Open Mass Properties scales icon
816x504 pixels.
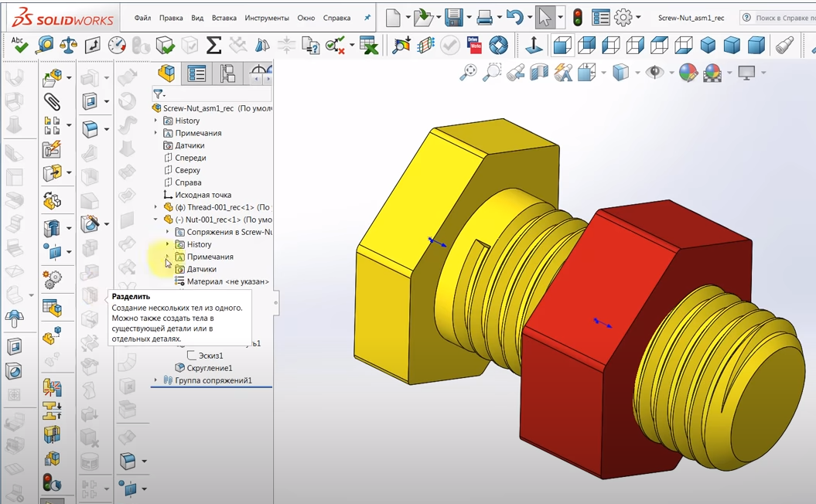click(68, 46)
